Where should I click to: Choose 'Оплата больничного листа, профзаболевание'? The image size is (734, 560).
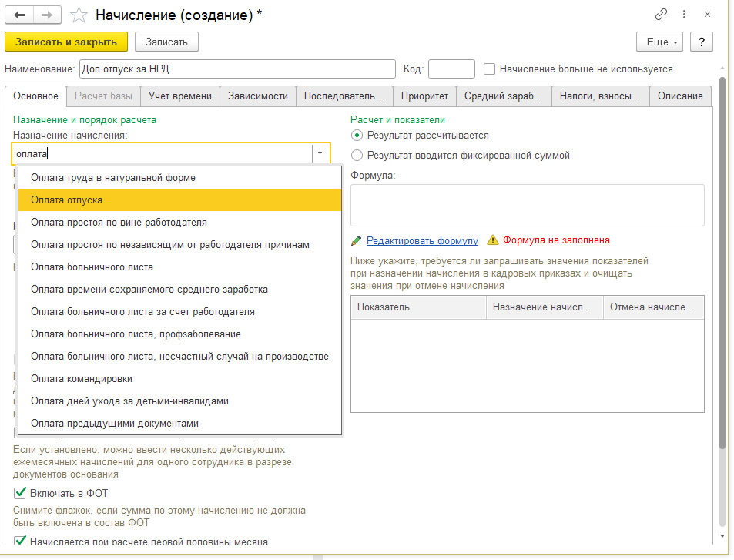click(179, 334)
